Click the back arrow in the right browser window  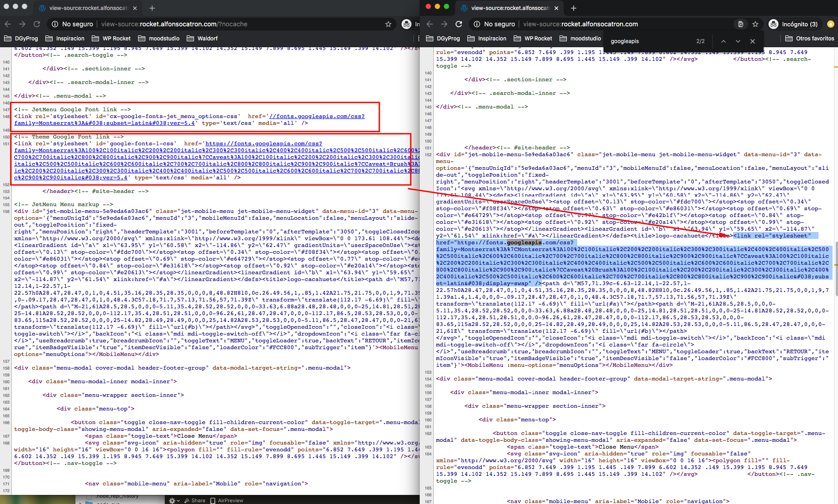coord(430,24)
